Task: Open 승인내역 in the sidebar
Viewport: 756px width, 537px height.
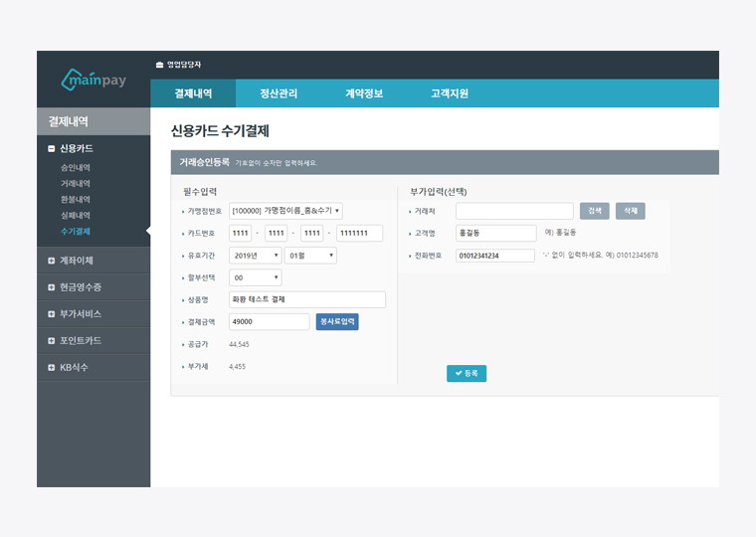Action: point(76,167)
